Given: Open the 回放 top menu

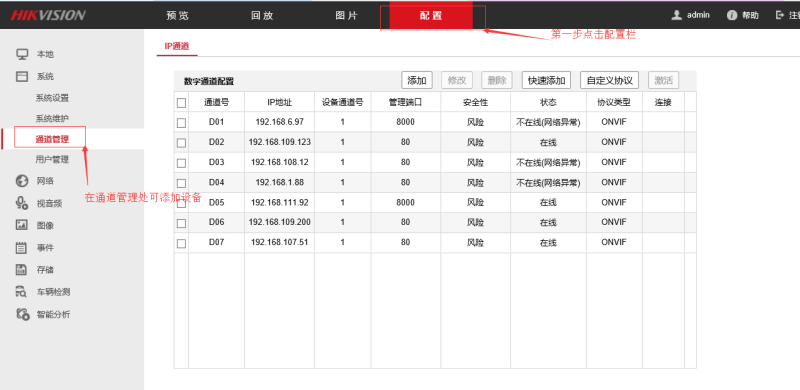Looking at the screenshot, I should tap(262, 15).
